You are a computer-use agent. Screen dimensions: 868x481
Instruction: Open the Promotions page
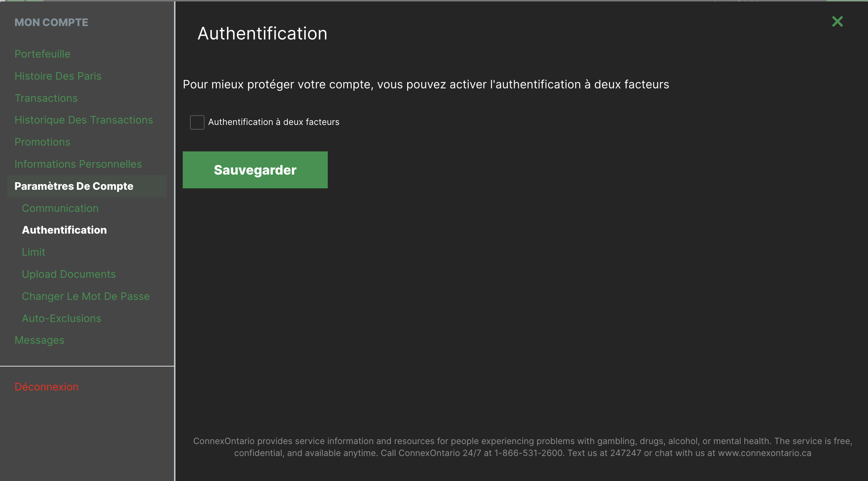pyautogui.click(x=42, y=142)
